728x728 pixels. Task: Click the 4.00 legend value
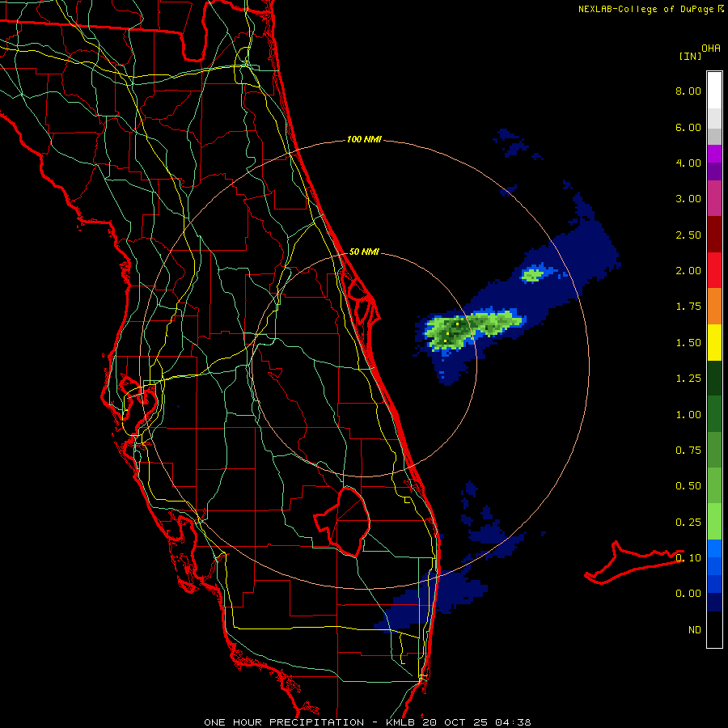[x=688, y=163]
